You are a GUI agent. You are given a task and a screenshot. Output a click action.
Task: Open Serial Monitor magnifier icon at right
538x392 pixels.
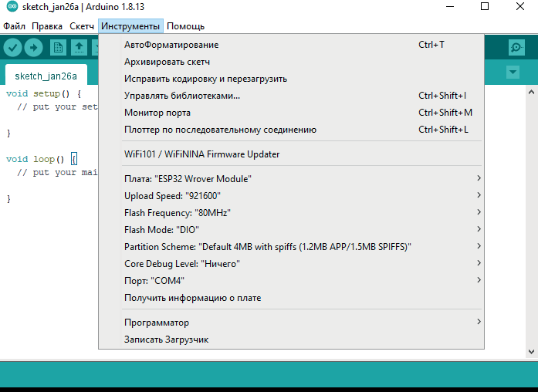(516, 48)
